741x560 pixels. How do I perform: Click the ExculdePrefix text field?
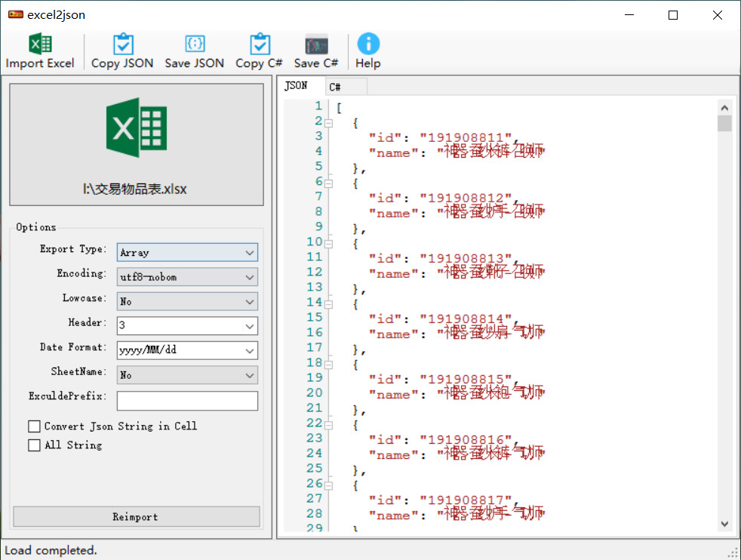point(187,400)
